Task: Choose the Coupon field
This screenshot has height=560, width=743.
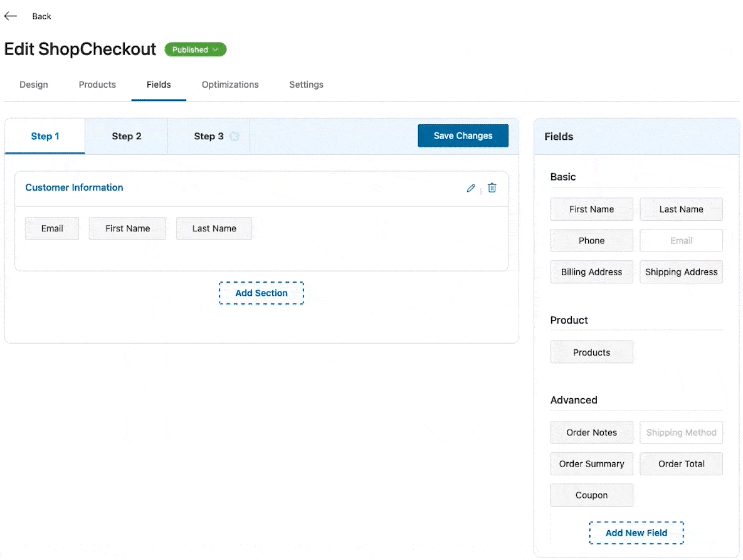Action: click(591, 495)
